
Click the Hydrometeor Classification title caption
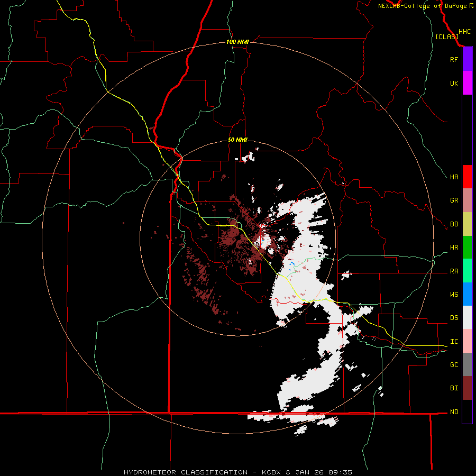pyautogui.click(x=238, y=472)
